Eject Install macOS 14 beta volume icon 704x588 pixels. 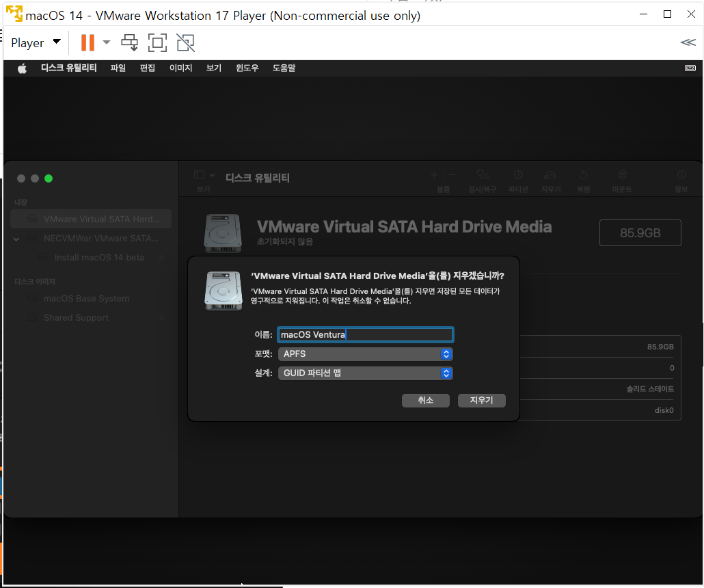tap(161, 257)
